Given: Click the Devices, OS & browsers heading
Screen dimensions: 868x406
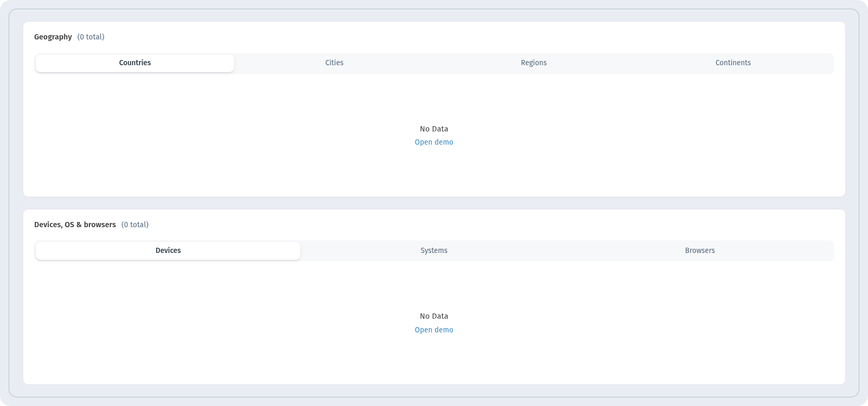Looking at the screenshot, I should (75, 225).
